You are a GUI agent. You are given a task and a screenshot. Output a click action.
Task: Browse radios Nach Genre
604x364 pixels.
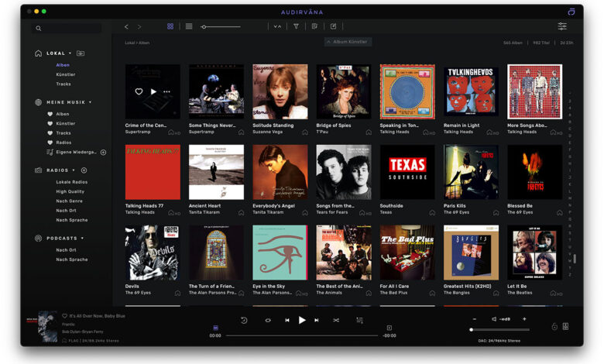[x=70, y=201]
